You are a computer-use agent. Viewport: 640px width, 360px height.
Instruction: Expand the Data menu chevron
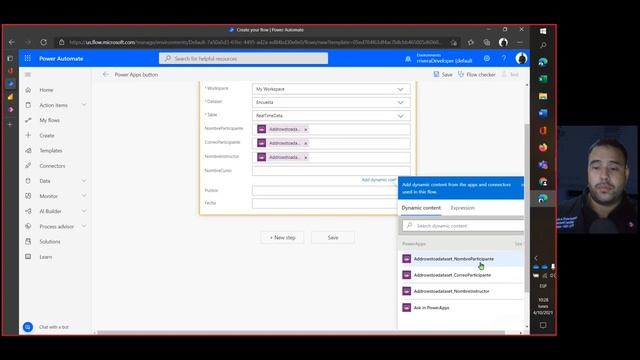tap(84, 181)
